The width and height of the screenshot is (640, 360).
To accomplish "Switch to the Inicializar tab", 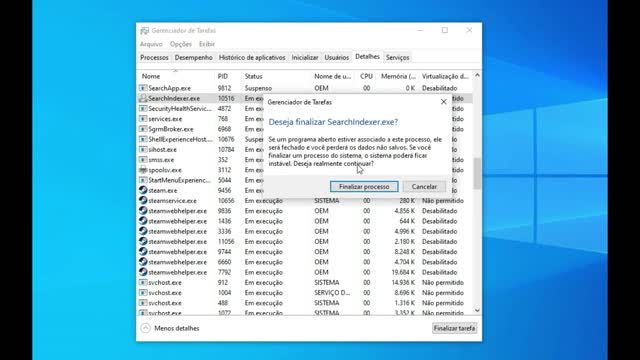I will click(x=305, y=58).
